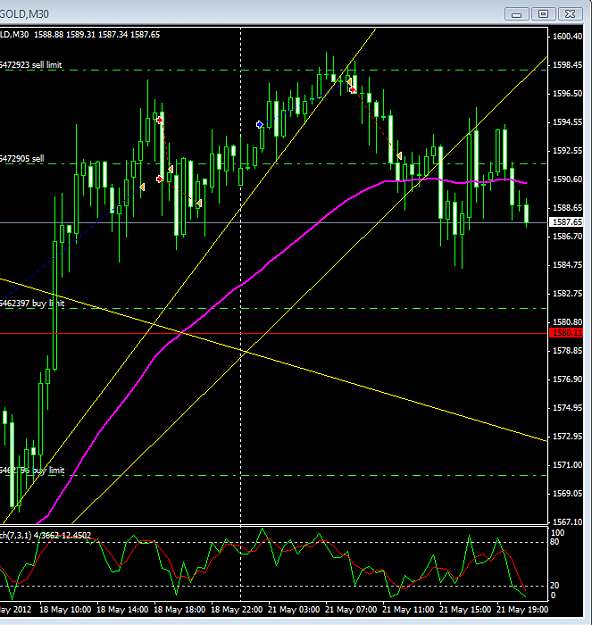Click the 1571.00 price scale label

567,465
